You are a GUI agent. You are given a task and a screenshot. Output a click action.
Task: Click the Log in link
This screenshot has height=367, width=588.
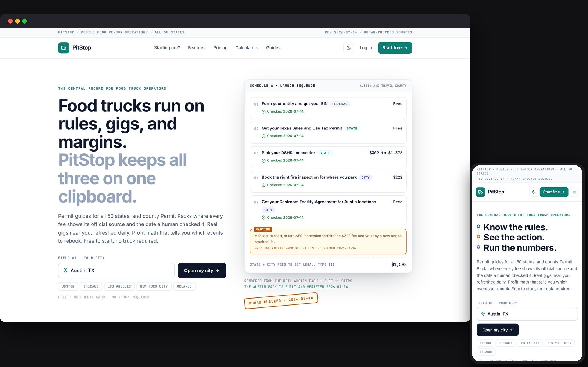[366, 48]
